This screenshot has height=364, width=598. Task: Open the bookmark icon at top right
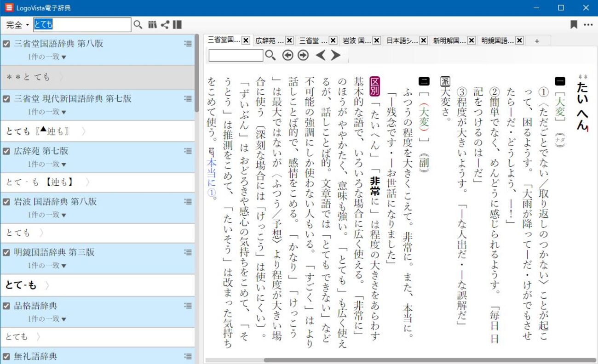[574, 25]
